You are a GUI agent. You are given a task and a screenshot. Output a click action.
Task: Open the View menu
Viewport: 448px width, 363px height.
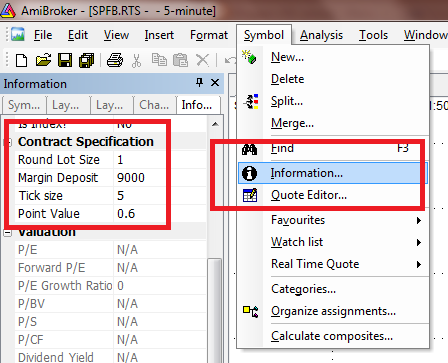click(116, 35)
